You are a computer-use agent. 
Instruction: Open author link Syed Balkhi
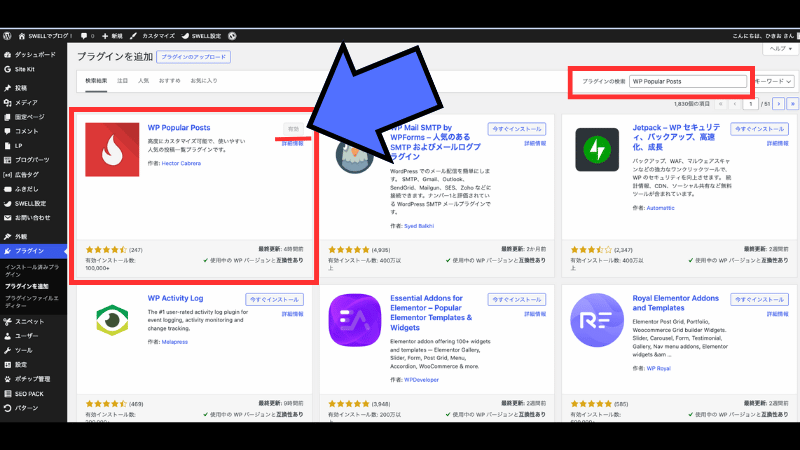419,226
